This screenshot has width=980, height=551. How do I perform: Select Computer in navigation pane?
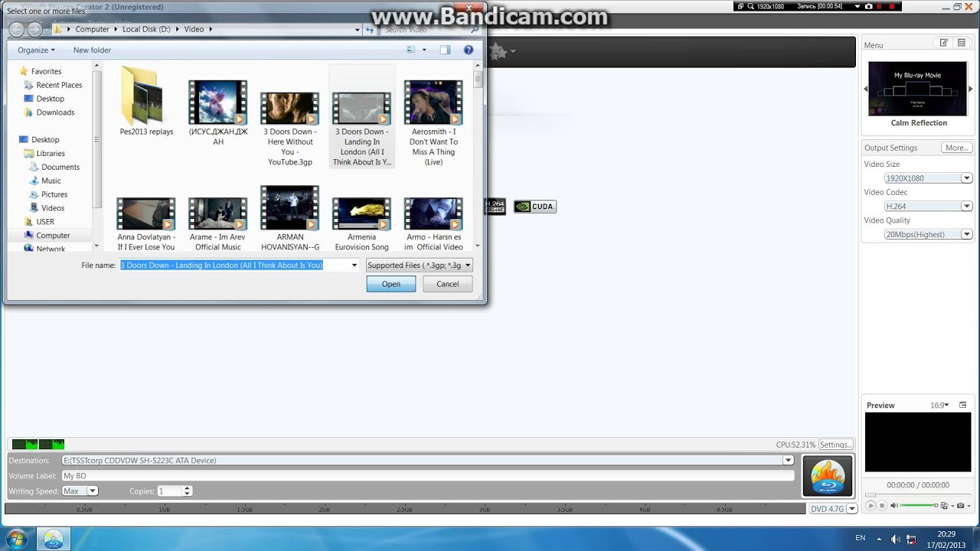point(53,235)
